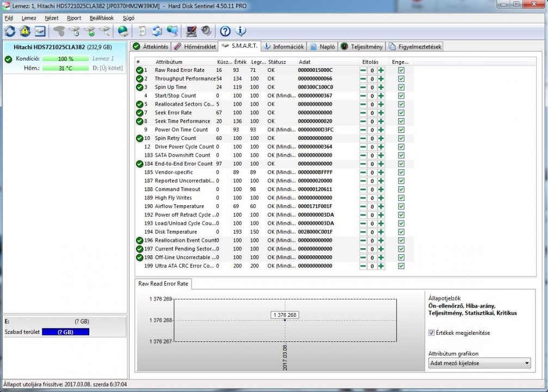Toggle the enable checkbox for Raw Read Error Rate
548x392 pixels.
coord(401,70)
